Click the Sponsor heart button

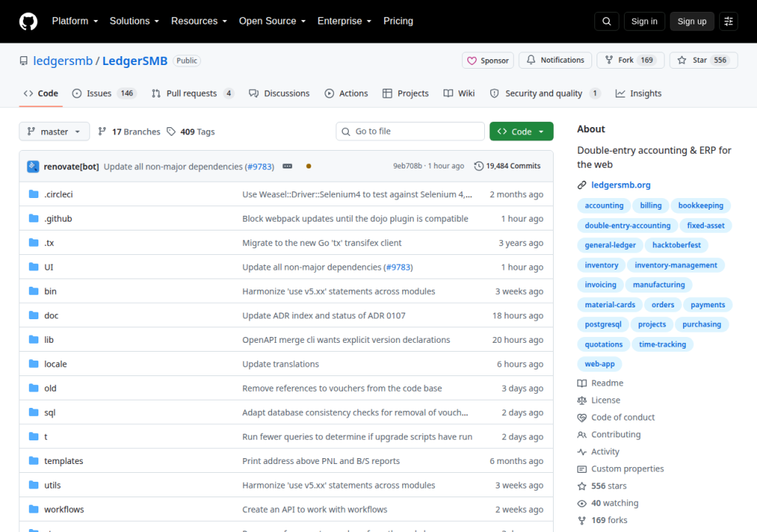pos(488,61)
